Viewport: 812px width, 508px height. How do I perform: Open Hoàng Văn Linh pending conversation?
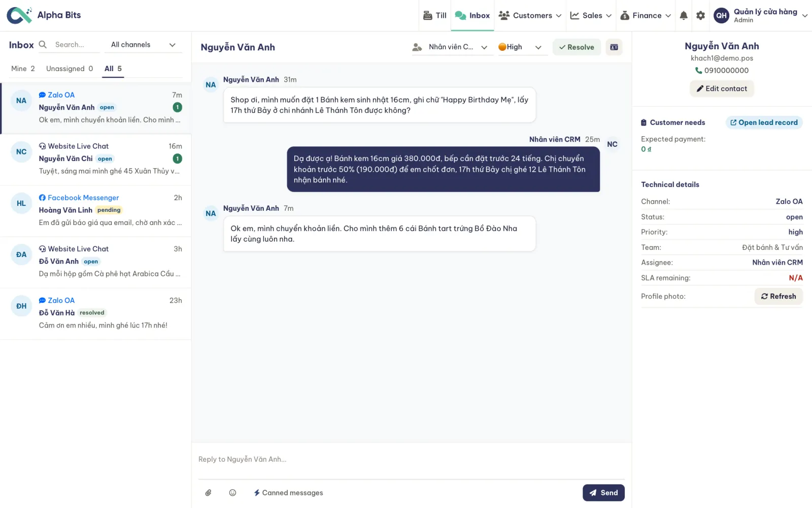(x=95, y=211)
